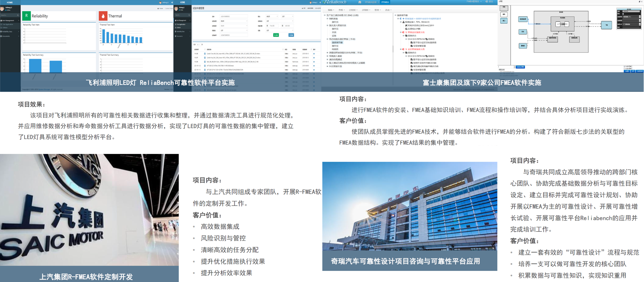Open the FMEA管理员 user dropdown
The width and height of the screenshot is (644, 282).
click(474, 2)
